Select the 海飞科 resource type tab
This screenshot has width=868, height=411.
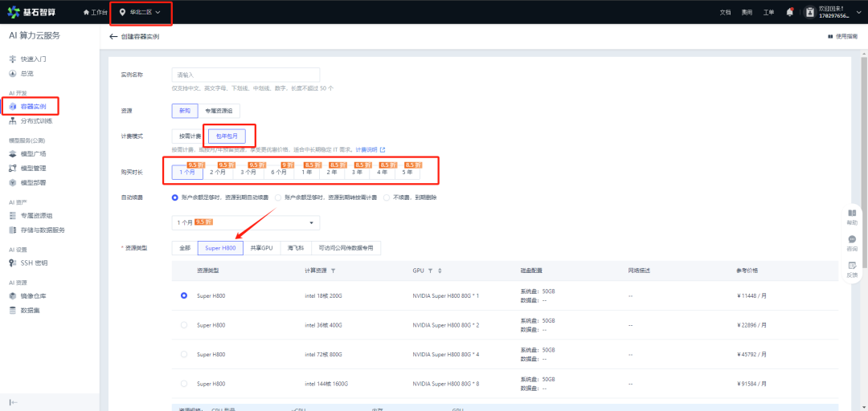296,248
